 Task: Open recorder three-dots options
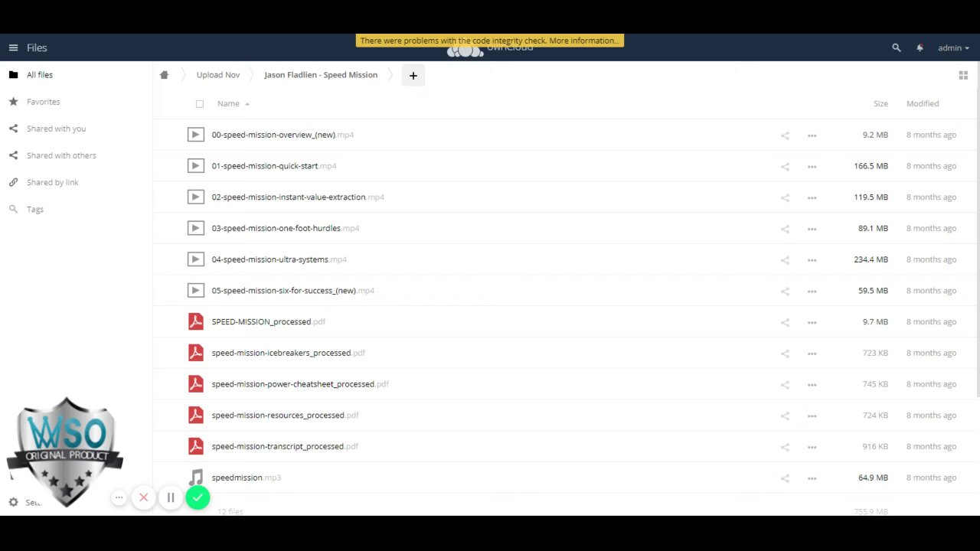(119, 497)
